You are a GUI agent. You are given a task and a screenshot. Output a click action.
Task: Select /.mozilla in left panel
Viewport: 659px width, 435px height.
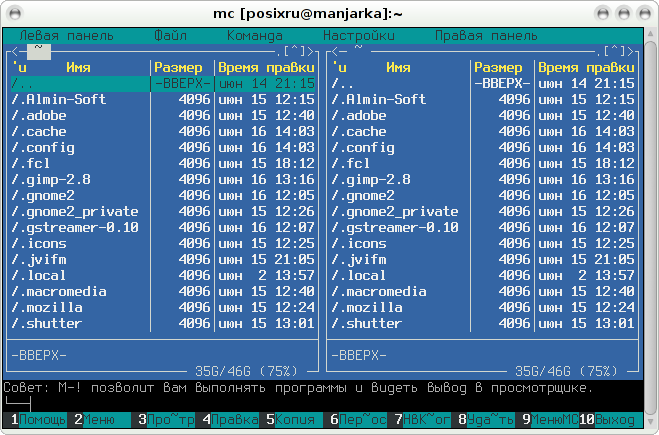[163, 307]
